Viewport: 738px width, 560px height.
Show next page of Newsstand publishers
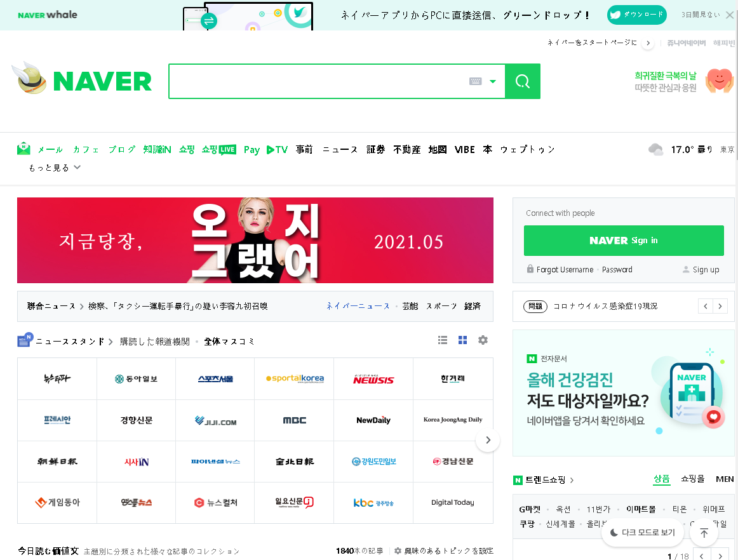click(487, 440)
